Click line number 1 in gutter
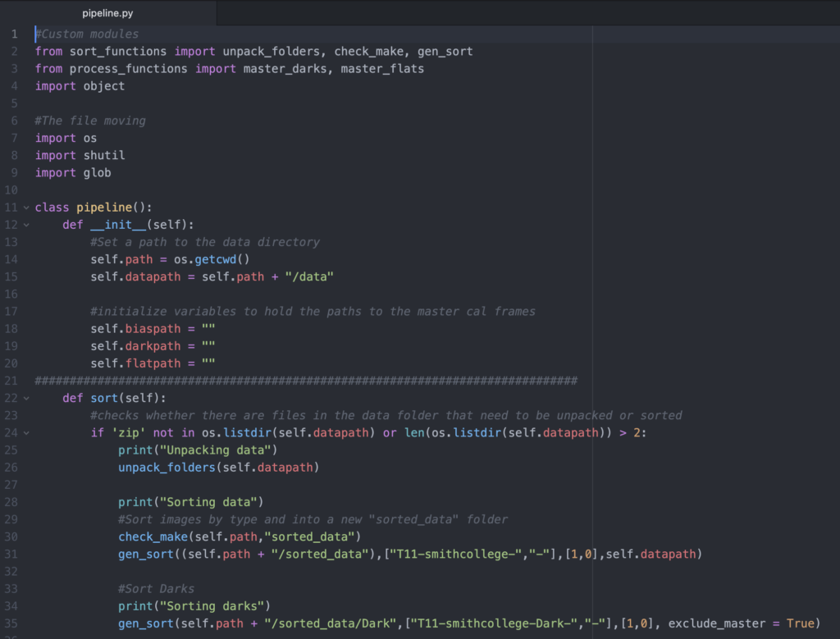 15,34
